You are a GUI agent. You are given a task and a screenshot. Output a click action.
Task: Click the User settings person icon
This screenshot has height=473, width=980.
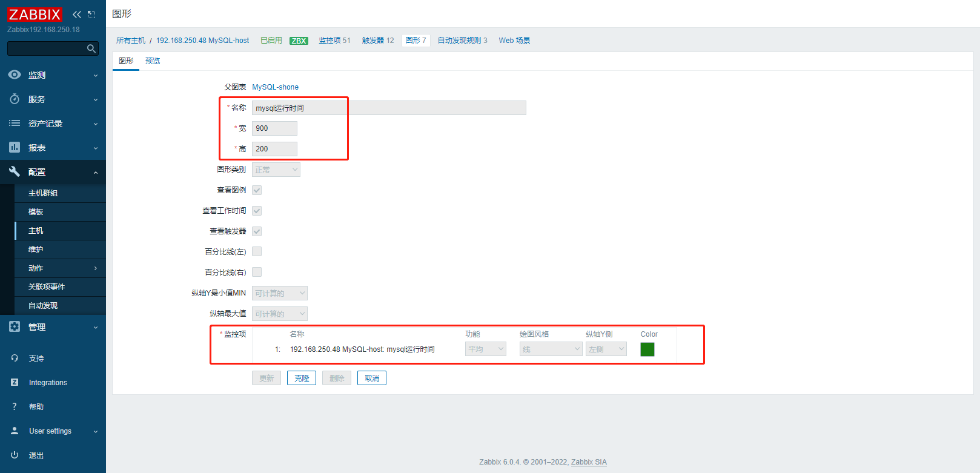click(15, 431)
